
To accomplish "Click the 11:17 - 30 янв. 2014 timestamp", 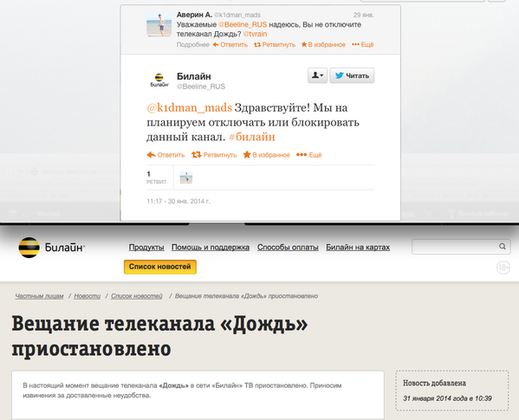I will (178, 201).
